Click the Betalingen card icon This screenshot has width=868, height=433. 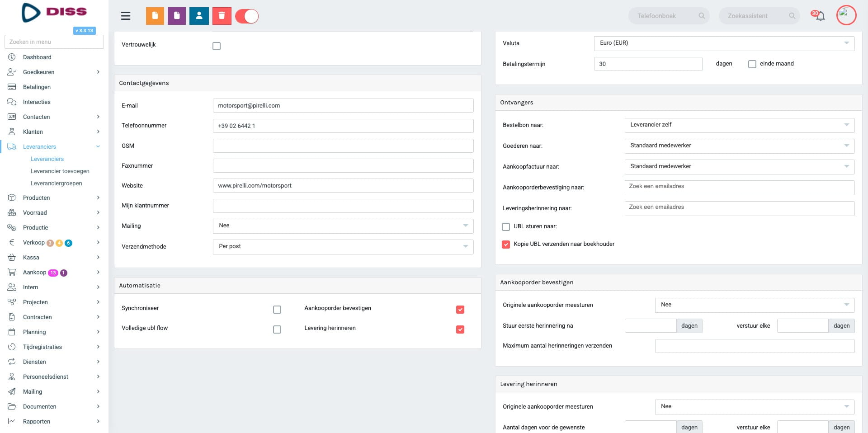(12, 87)
